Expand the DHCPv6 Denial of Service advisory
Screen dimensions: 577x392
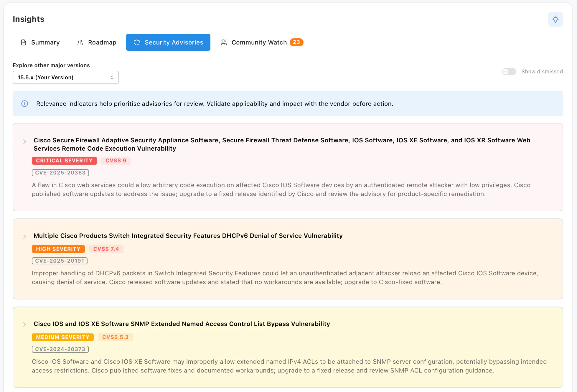point(24,237)
